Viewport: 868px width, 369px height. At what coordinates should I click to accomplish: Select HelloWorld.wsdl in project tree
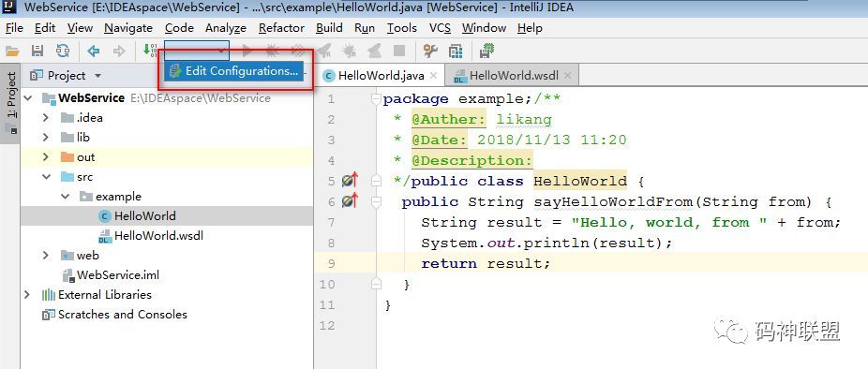coord(158,236)
